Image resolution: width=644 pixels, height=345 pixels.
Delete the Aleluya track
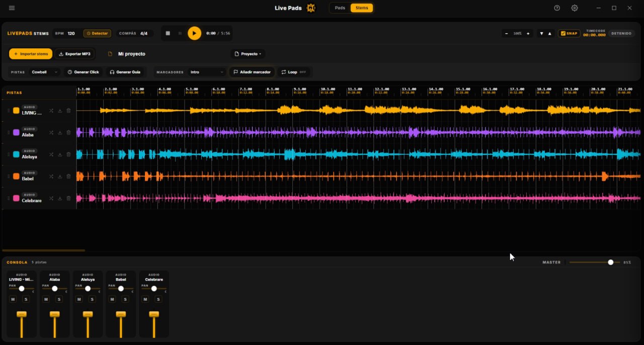(68, 154)
